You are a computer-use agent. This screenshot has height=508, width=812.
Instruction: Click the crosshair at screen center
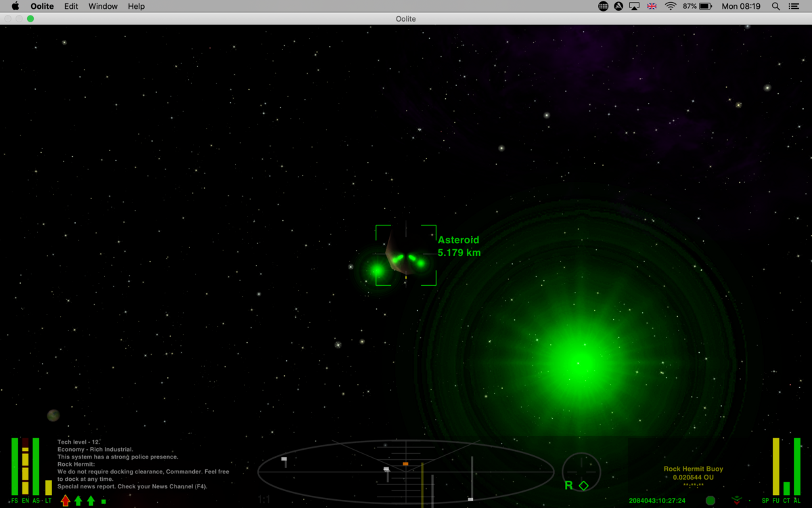point(406,254)
